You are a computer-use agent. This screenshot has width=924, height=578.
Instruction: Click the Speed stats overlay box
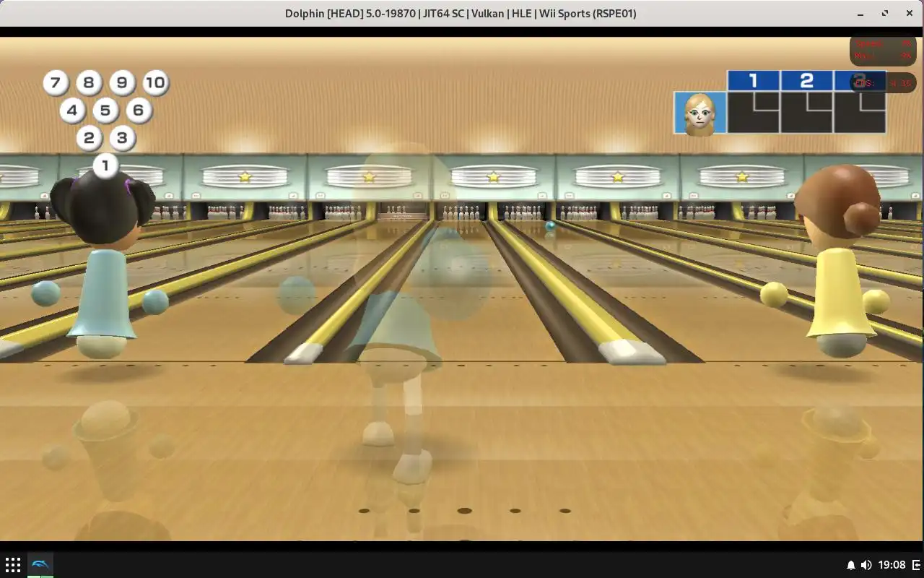coord(884,50)
